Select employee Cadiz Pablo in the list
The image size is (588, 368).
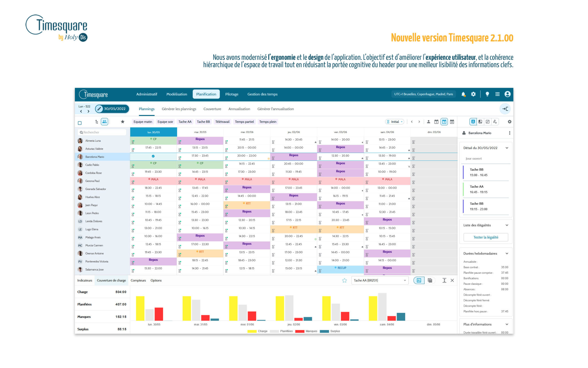(x=102, y=165)
